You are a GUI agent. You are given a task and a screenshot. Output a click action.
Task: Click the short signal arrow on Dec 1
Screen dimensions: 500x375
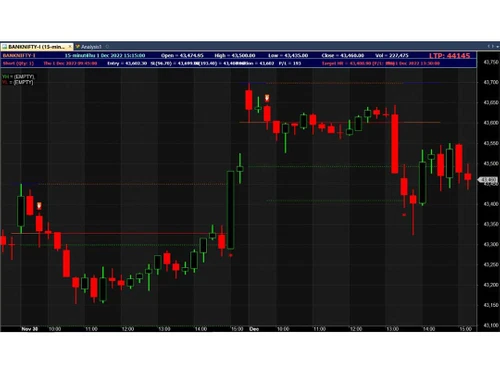(x=267, y=98)
